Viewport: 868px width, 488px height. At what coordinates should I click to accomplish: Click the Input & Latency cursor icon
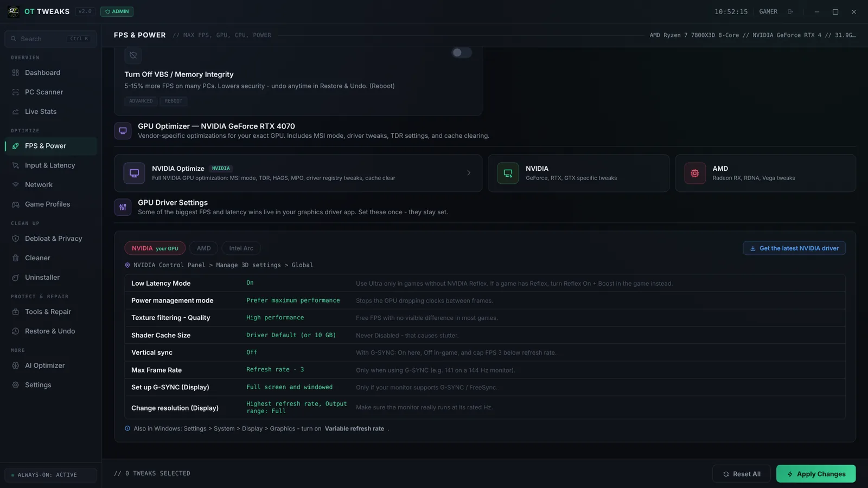tap(16, 165)
